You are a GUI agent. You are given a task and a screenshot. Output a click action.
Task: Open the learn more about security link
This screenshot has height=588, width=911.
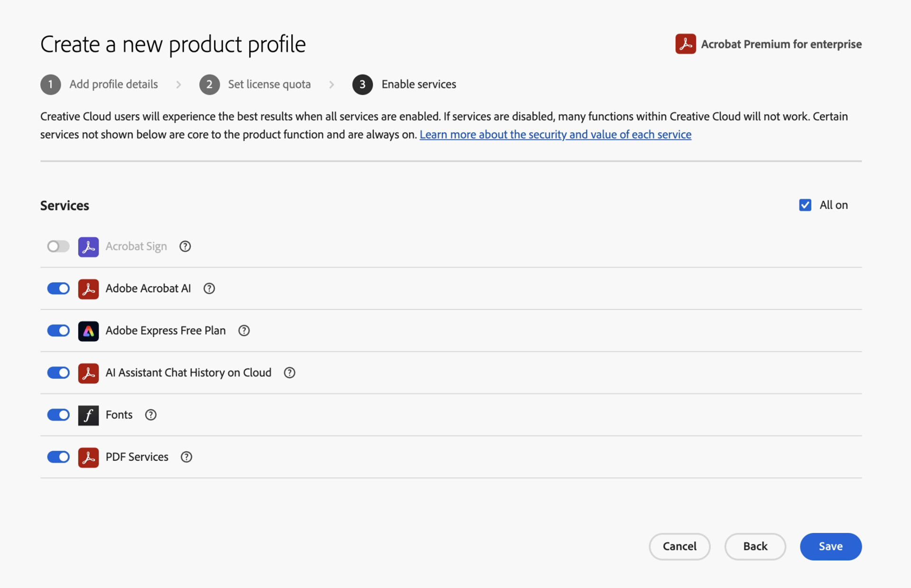555,135
